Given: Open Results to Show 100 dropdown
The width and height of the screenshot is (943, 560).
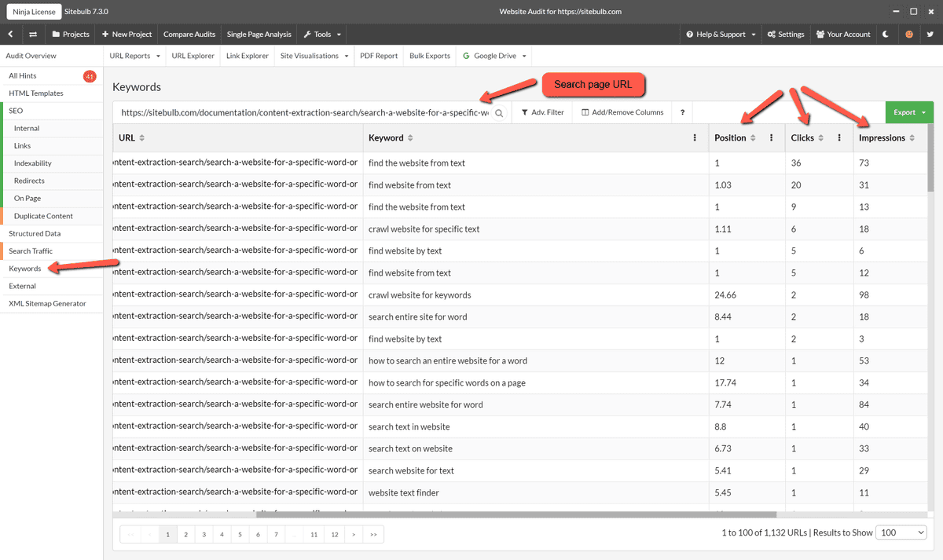Looking at the screenshot, I should 901,533.
